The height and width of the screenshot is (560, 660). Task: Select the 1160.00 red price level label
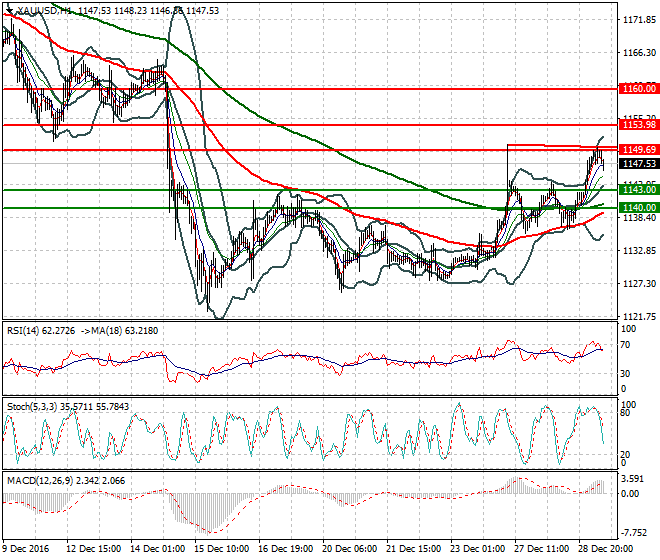click(x=639, y=89)
